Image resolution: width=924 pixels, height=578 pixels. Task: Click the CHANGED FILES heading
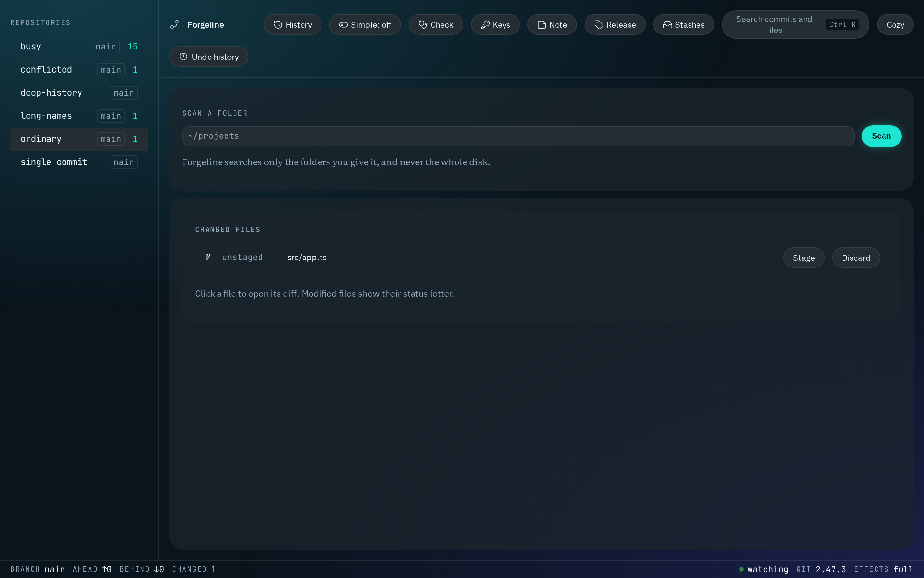click(227, 229)
